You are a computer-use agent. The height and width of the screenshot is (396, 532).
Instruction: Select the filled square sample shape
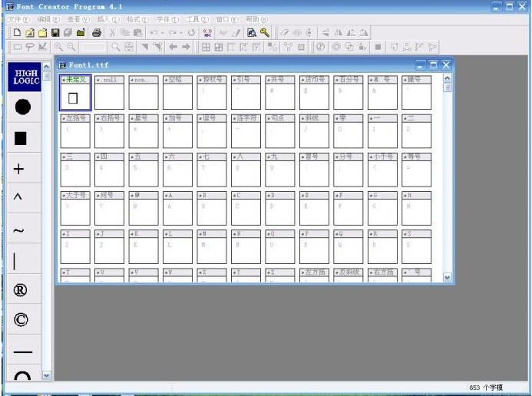point(21,138)
